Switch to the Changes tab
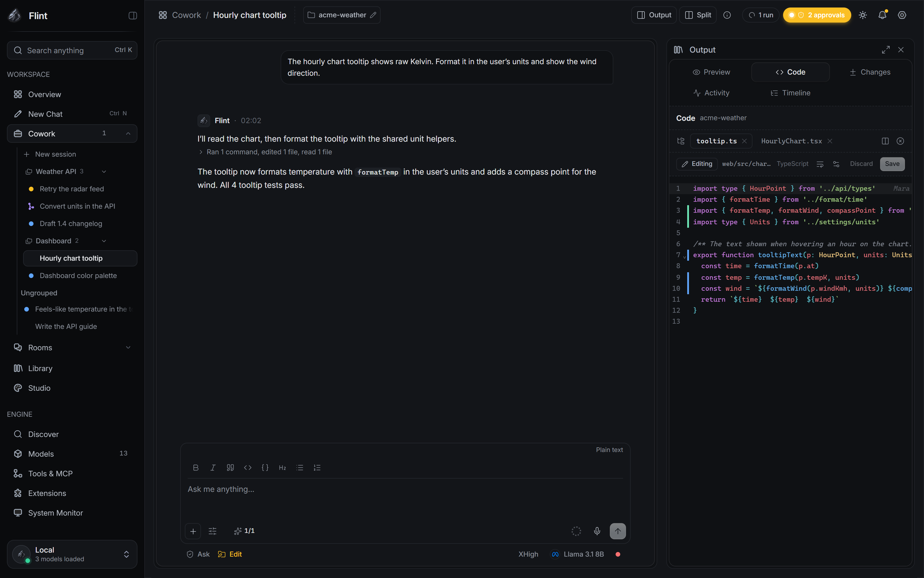 pyautogui.click(x=870, y=72)
